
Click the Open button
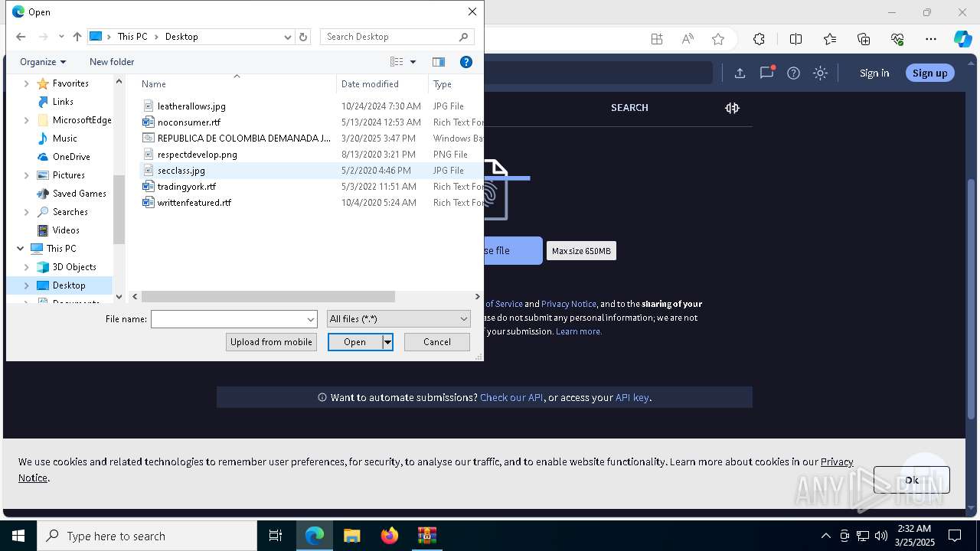pyautogui.click(x=355, y=342)
